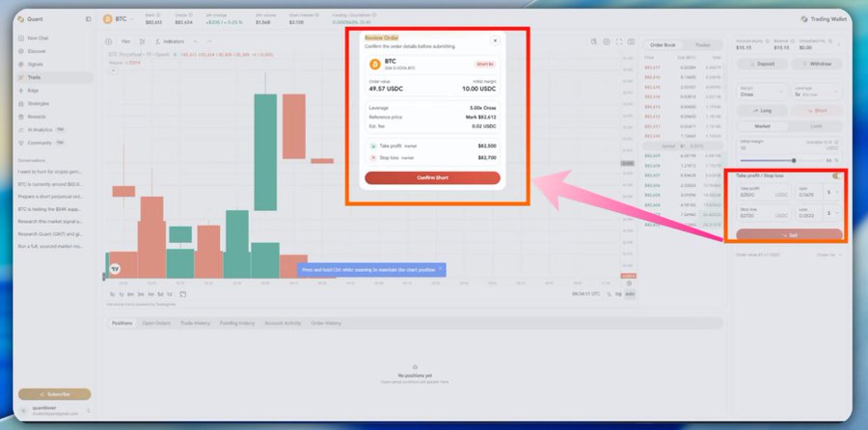Click the Confirm Short button

tap(432, 177)
